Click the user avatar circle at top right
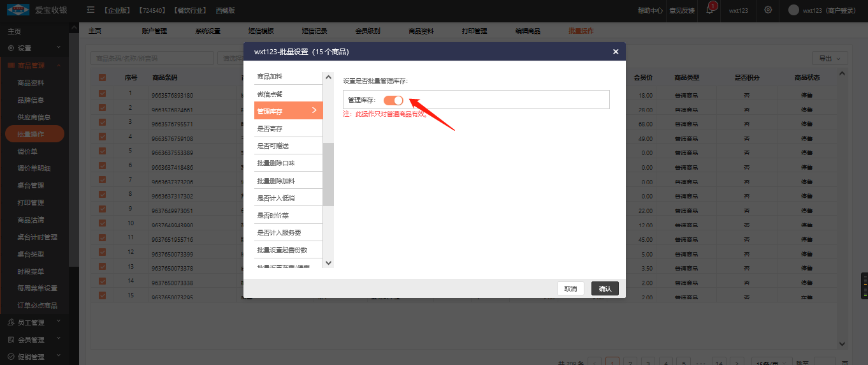This screenshot has width=868, height=365. click(x=793, y=10)
